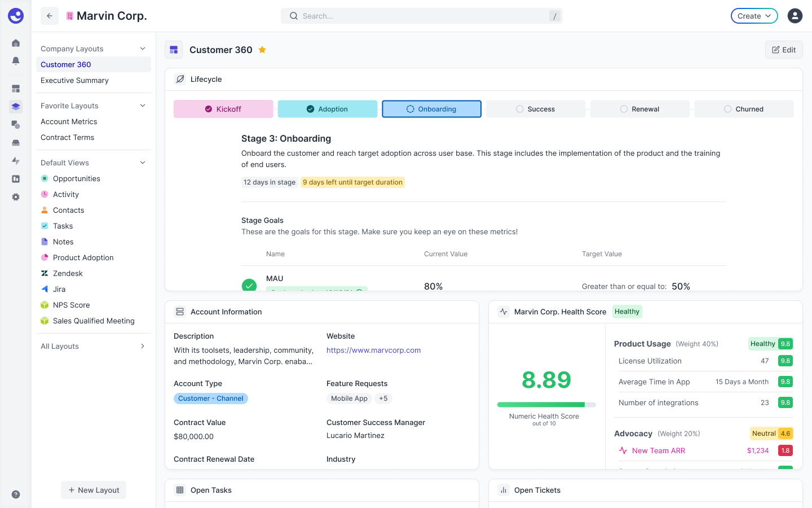812x508 pixels.
Task: Expand the All Layouts section
Action: 142,346
